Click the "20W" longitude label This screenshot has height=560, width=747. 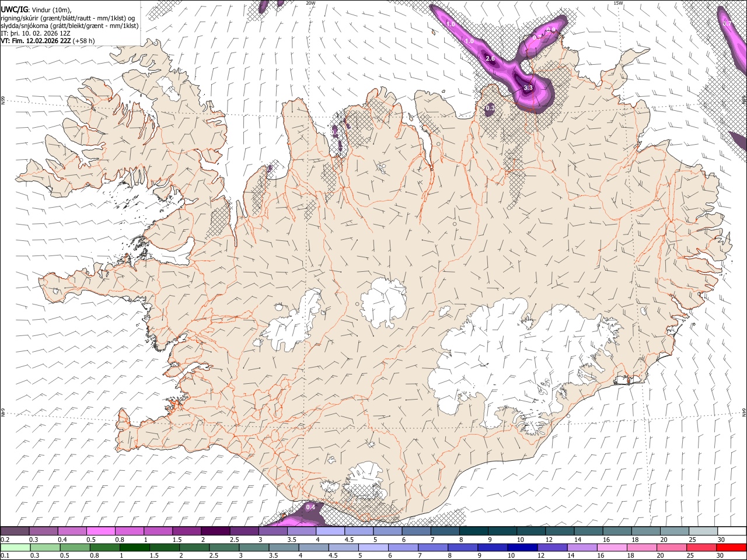click(310, 3)
